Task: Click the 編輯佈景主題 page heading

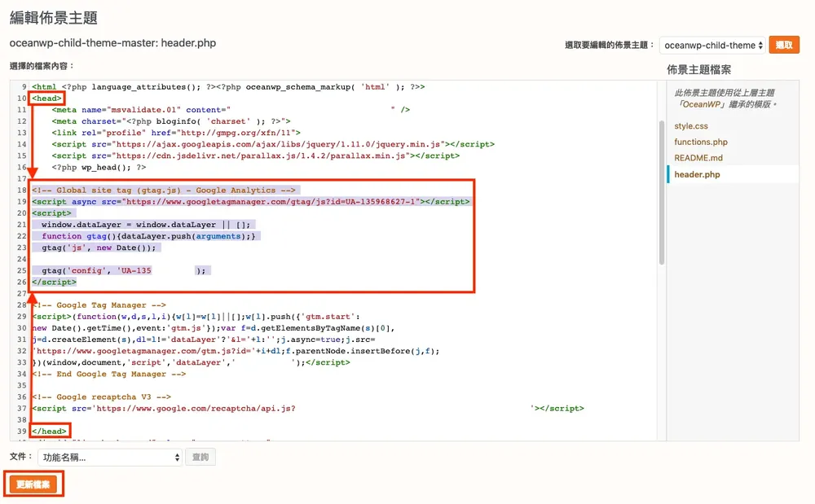Action: tap(54, 18)
